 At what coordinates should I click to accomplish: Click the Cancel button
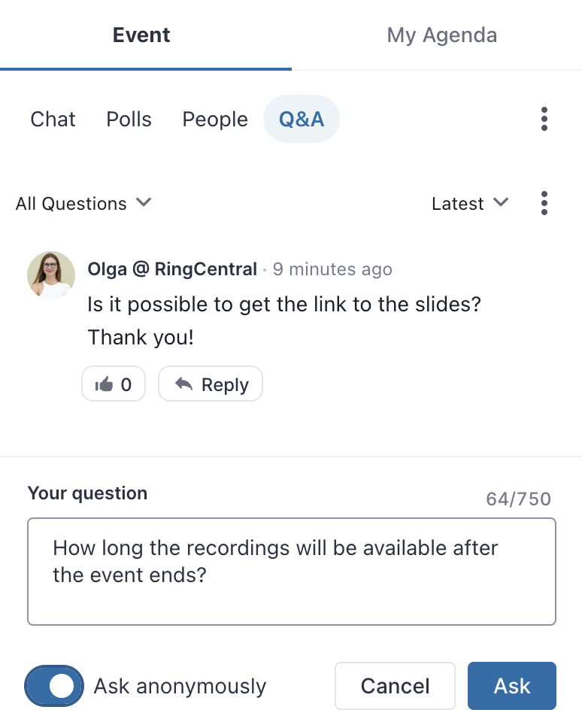click(395, 686)
